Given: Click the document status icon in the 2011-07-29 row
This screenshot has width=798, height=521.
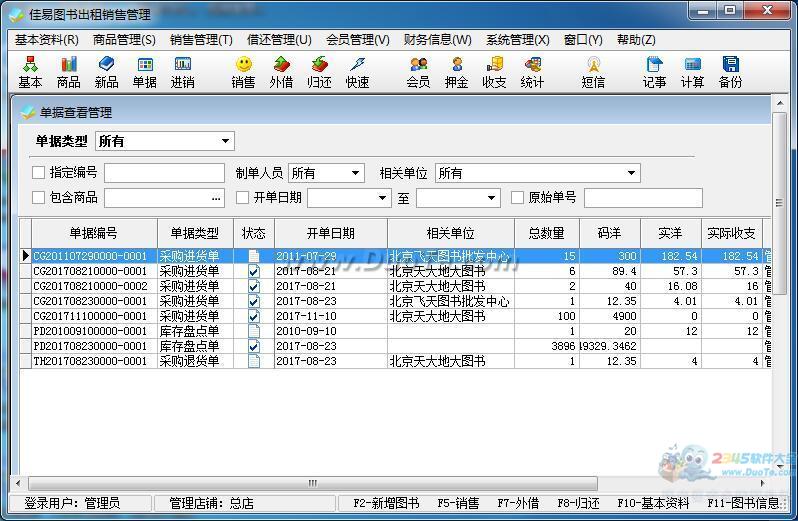Looking at the screenshot, I should 253,255.
